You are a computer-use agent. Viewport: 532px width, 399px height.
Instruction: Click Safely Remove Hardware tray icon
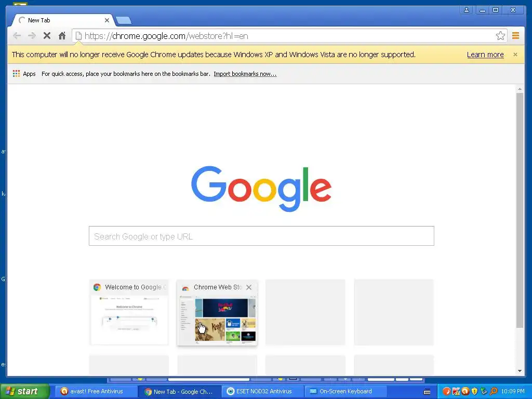pos(484,391)
